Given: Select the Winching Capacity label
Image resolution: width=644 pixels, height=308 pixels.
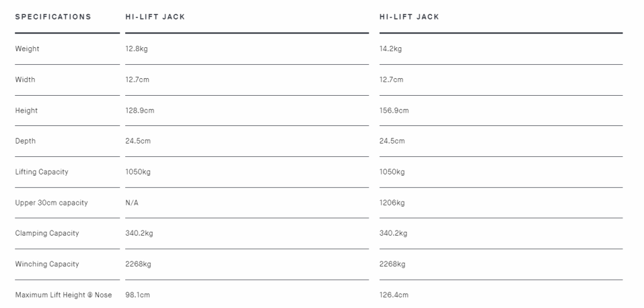Looking at the screenshot, I should click(x=47, y=264).
